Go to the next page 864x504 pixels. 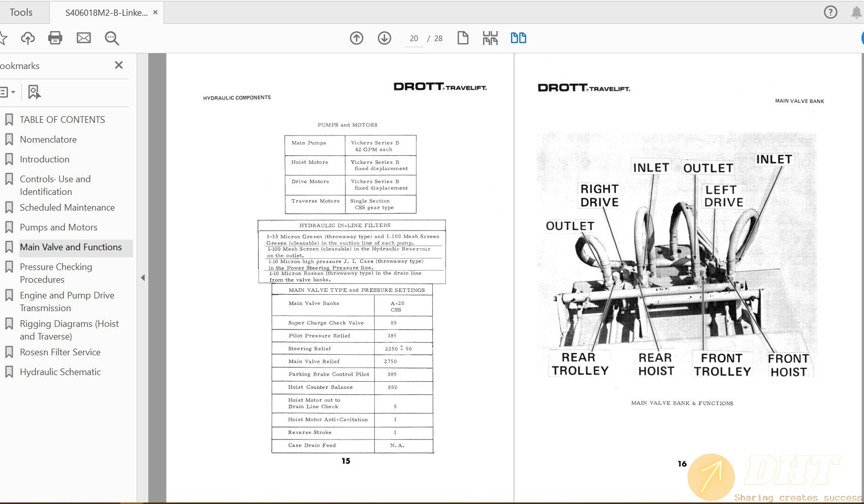tap(385, 38)
